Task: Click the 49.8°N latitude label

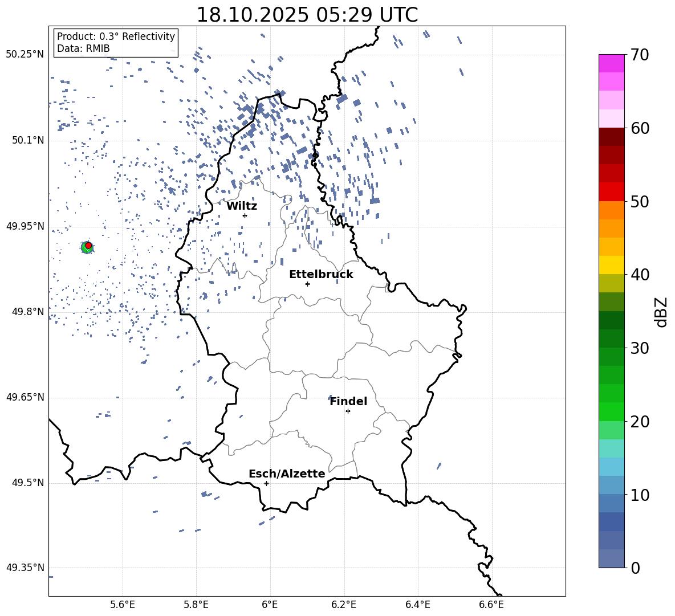Action: click(28, 312)
